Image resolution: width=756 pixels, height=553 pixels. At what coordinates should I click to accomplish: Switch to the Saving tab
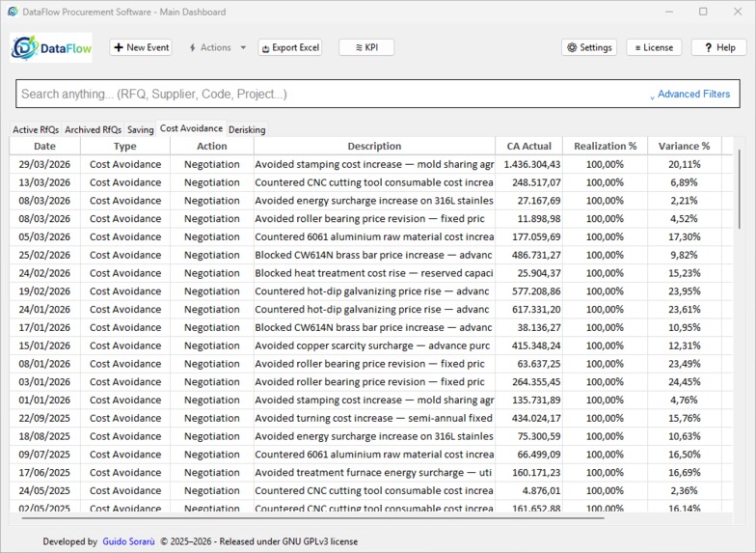[141, 129]
